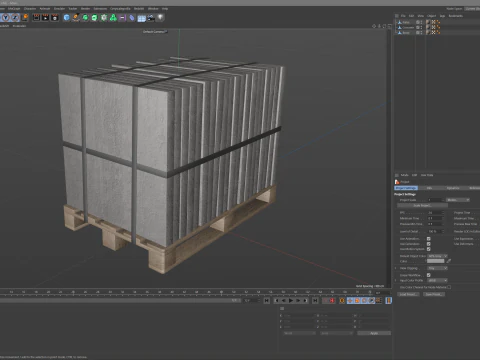This screenshot has width=480, height=360.
Task: Click the timeline preview range slider bar
Action: [120, 300]
